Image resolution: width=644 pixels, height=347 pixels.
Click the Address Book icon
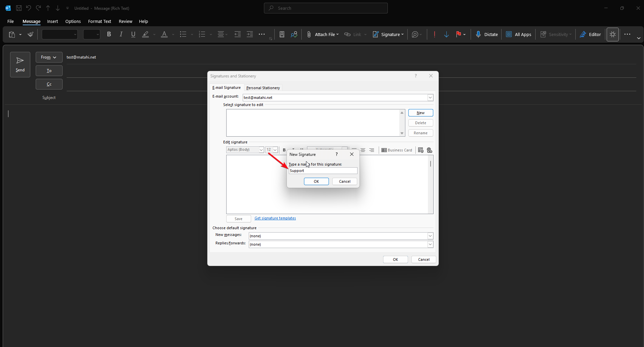point(282,34)
